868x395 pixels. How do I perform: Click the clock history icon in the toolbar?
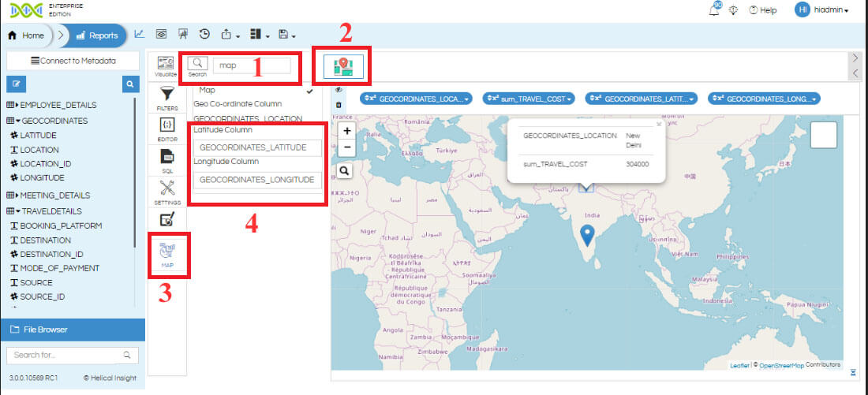(x=205, y=35)
